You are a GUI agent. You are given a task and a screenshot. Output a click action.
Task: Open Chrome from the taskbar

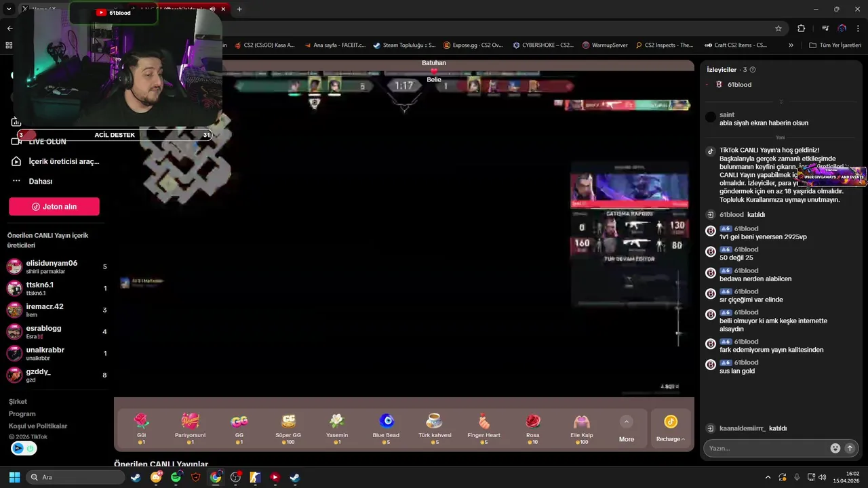216,477
